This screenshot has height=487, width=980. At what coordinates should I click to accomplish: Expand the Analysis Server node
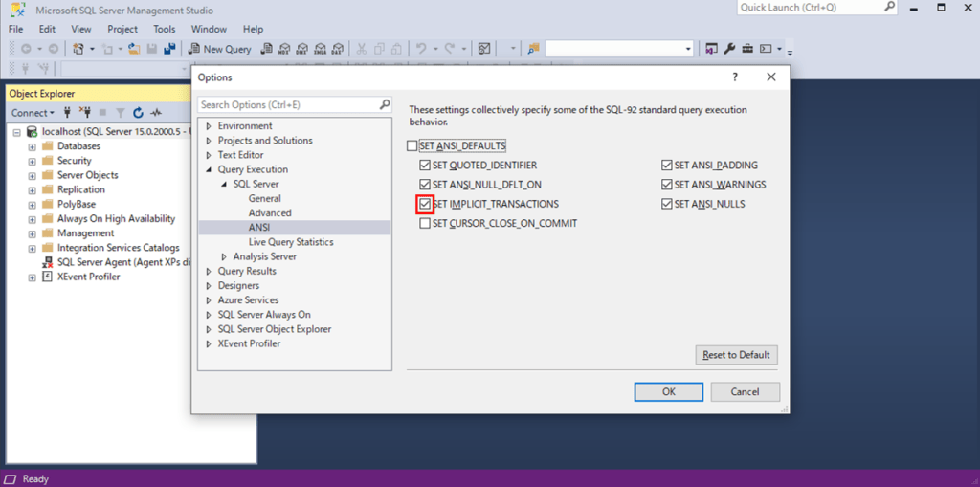click(224, 257)
